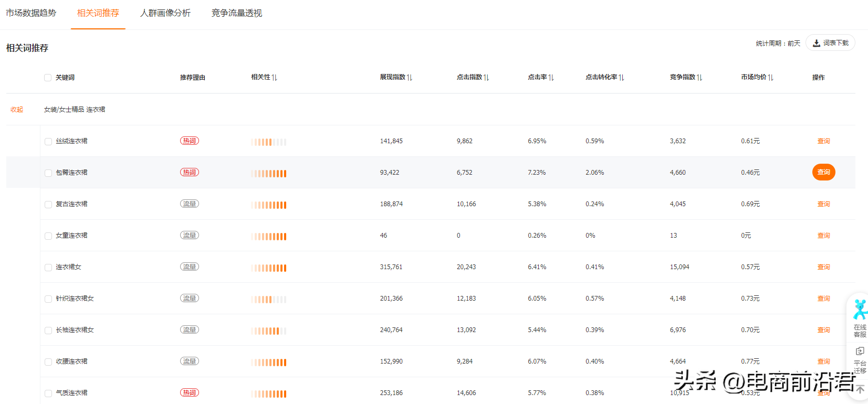The image size is (868, 404).
Task: Click 查询 for 复古连衣裙 row
Action: pyautogui.click(x=823, y=204)
